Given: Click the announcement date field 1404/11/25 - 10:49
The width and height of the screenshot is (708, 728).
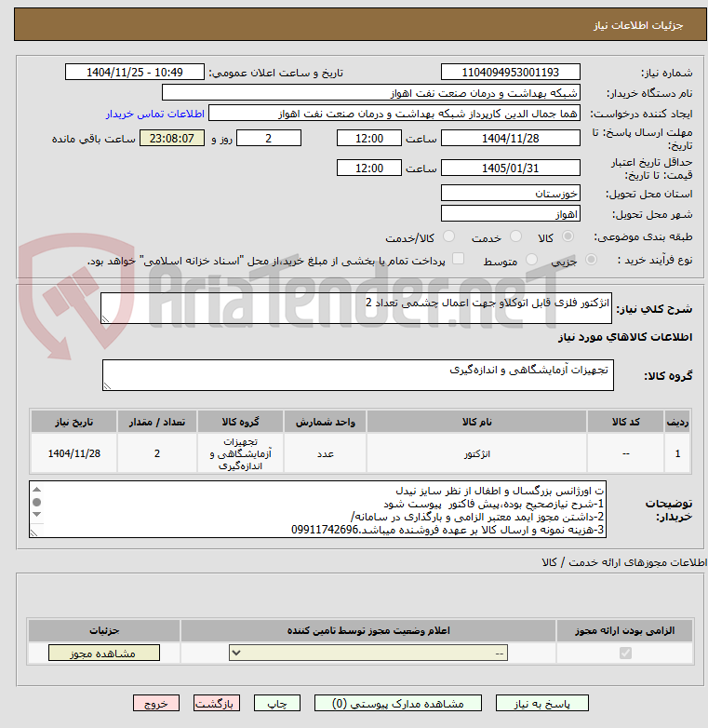Looking at the screenshot, I should click(x=135, y=73).
